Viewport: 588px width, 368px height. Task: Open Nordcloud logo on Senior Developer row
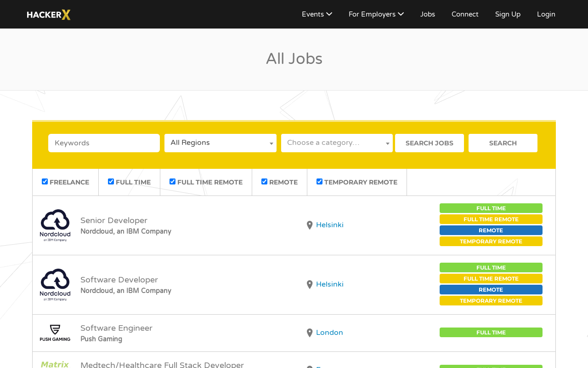[55, 225]
